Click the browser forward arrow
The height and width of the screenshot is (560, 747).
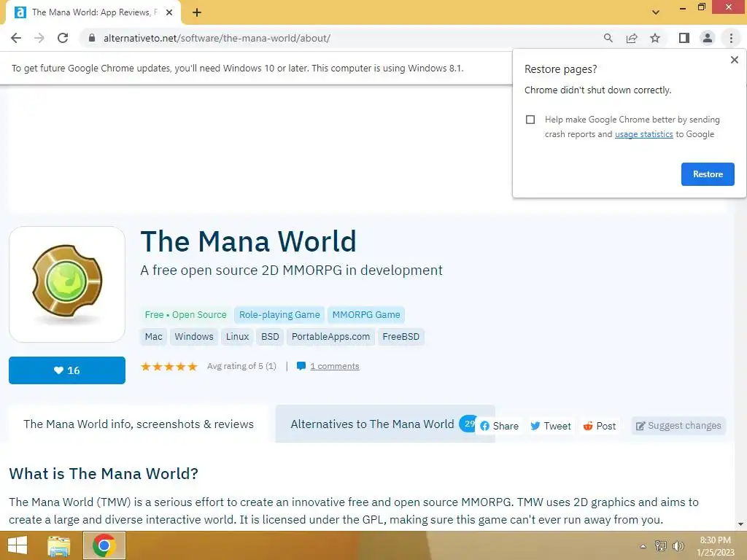tap(39, 38)
